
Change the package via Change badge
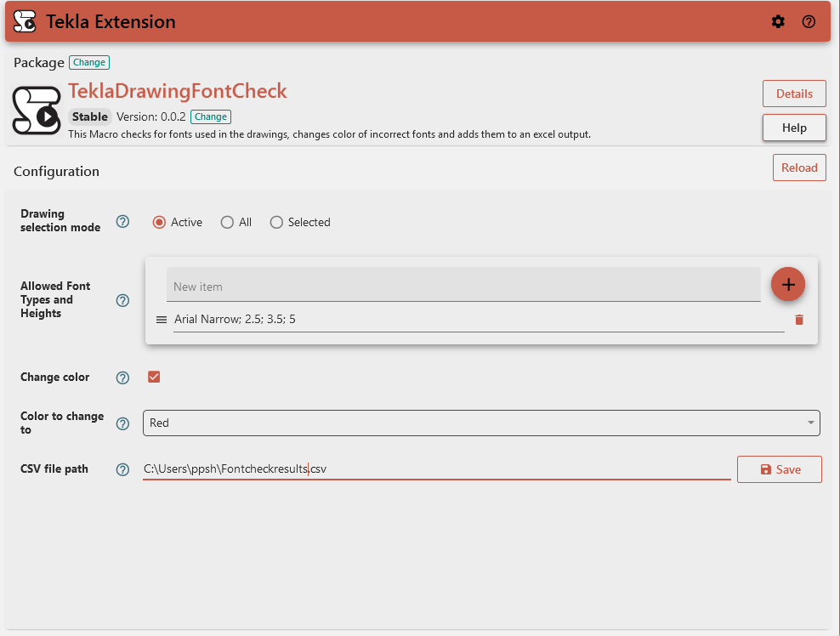click(89, 62)
